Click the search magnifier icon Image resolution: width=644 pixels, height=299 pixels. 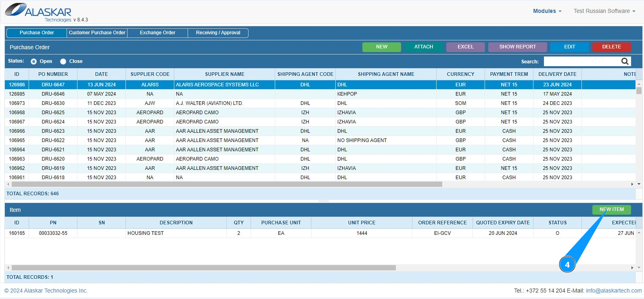coord(625,61)
